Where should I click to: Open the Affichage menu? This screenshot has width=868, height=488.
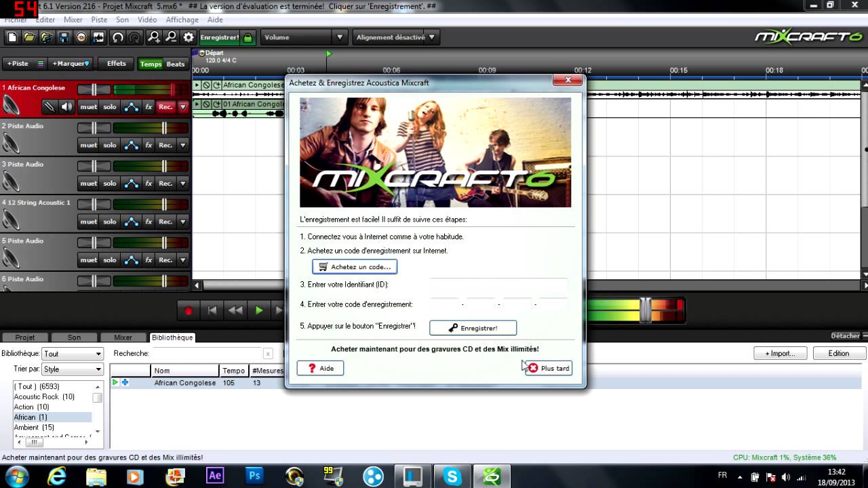click(x=182, y=20)
